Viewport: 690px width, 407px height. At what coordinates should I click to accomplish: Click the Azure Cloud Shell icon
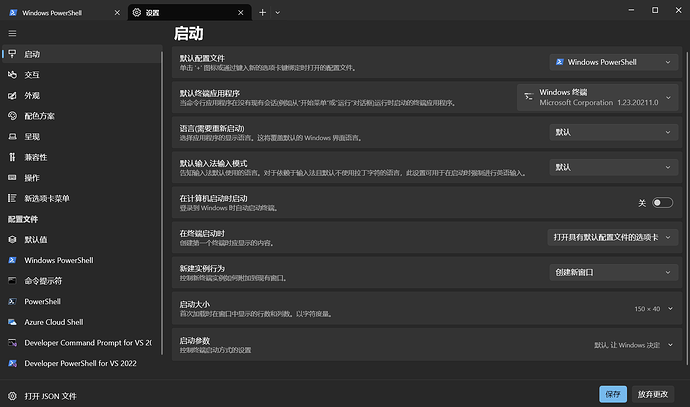click(x=12, y=322)
